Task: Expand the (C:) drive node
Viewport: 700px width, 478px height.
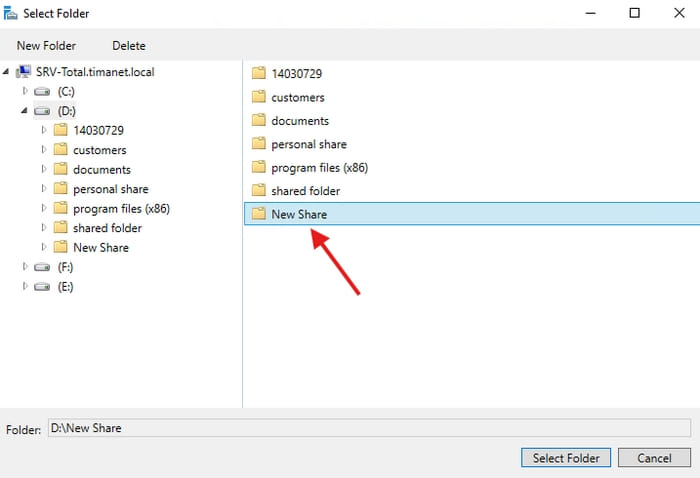Action: pos(25,91)
